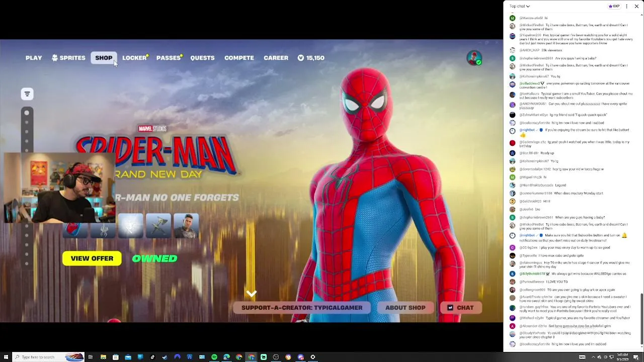Image resolution: width=644 pixels, height=362 pixels.
Task: Click the blue B avatar beside Billythekid6978
Action: coord(512,274)
